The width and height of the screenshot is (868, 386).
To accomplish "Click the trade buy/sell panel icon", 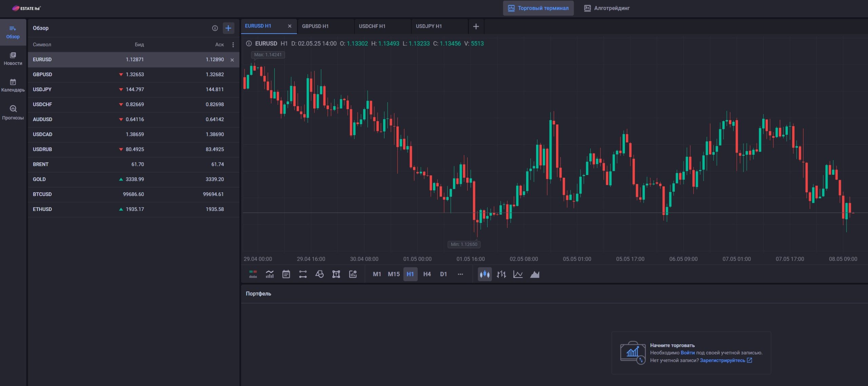I will (253, 274).
